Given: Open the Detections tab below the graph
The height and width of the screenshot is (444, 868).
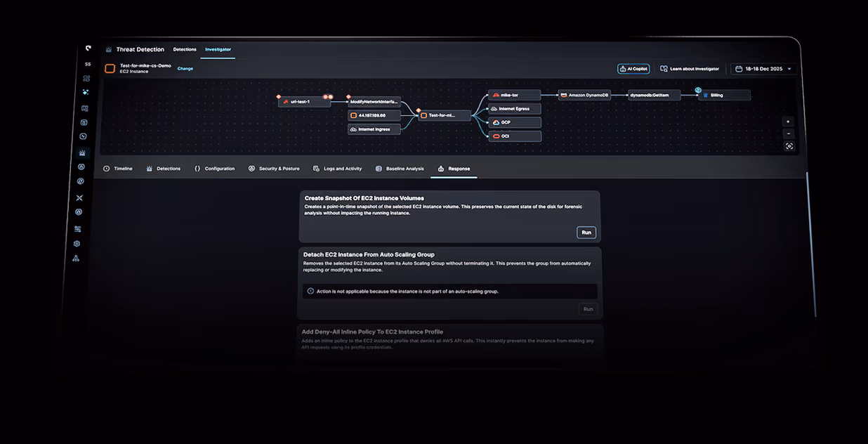Looking at the screenshot, I should (164, 169).
